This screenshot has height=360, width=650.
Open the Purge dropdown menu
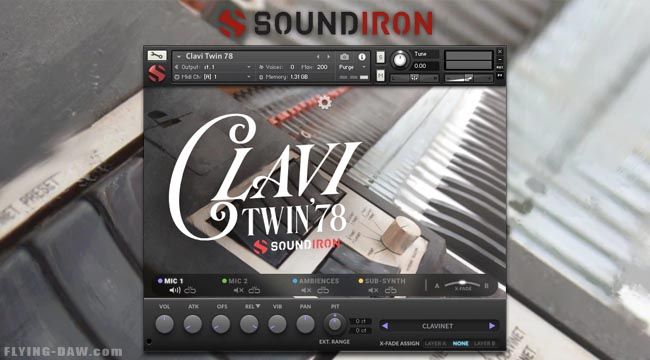[x=352, y=67]
